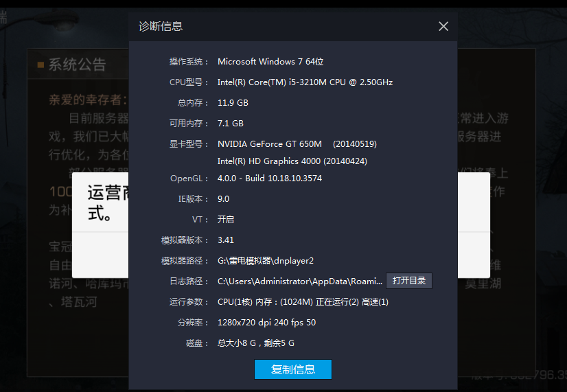Click the Microsoft Windows 7 64位 value

click(270, 62)
